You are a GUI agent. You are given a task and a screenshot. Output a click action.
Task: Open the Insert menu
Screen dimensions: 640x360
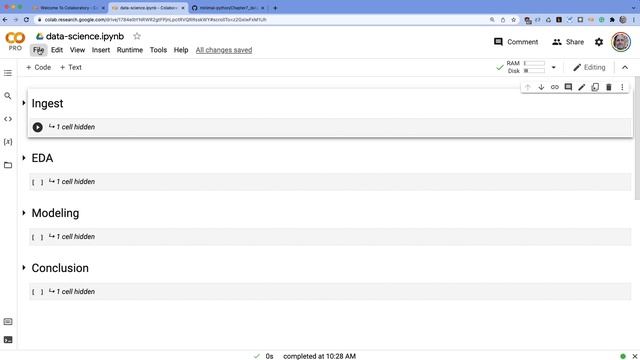pyautogui.click(x=101, y=50)
